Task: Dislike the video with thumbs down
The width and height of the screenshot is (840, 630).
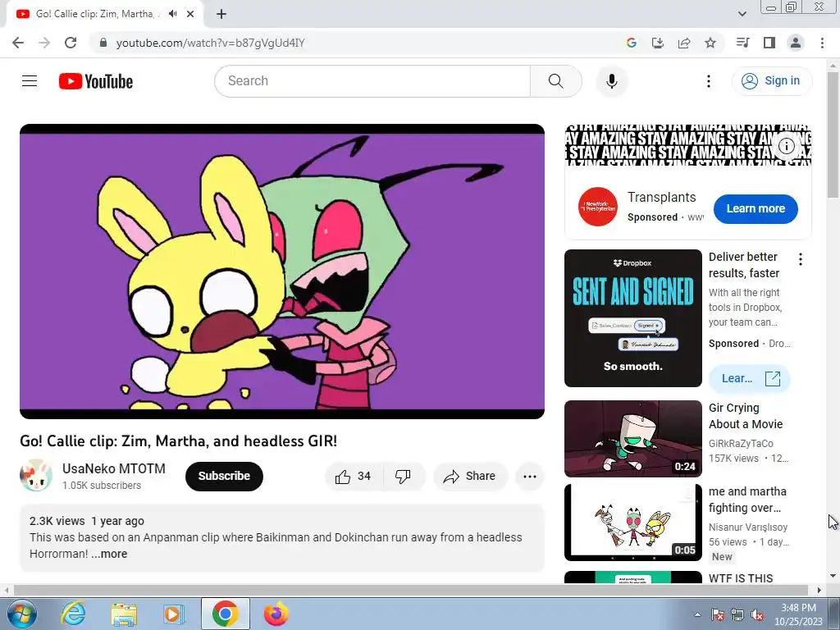Action: (403, 477)
